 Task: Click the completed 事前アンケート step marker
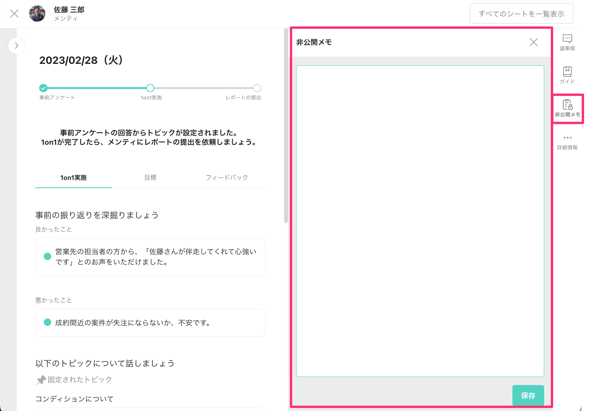pos(43,88)
